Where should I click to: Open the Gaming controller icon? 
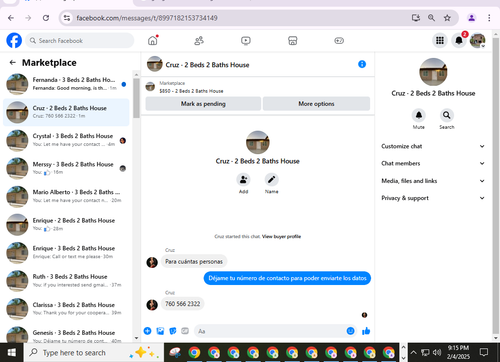(x=339, y=41)
